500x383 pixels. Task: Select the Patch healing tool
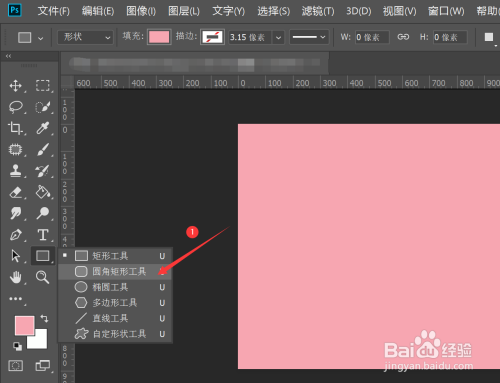pyautogui.click(x=15, y=149)
